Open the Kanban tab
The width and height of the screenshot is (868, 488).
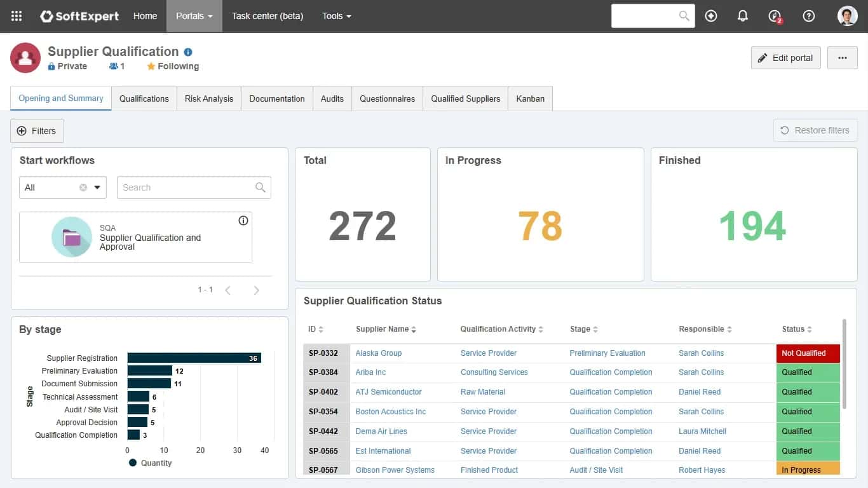(x=531, y=98)
